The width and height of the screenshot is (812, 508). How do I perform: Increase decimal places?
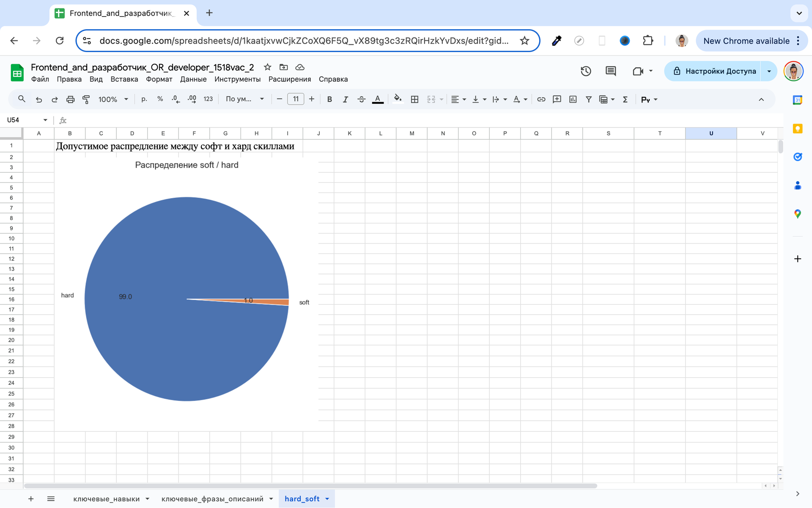click(192, 99)
